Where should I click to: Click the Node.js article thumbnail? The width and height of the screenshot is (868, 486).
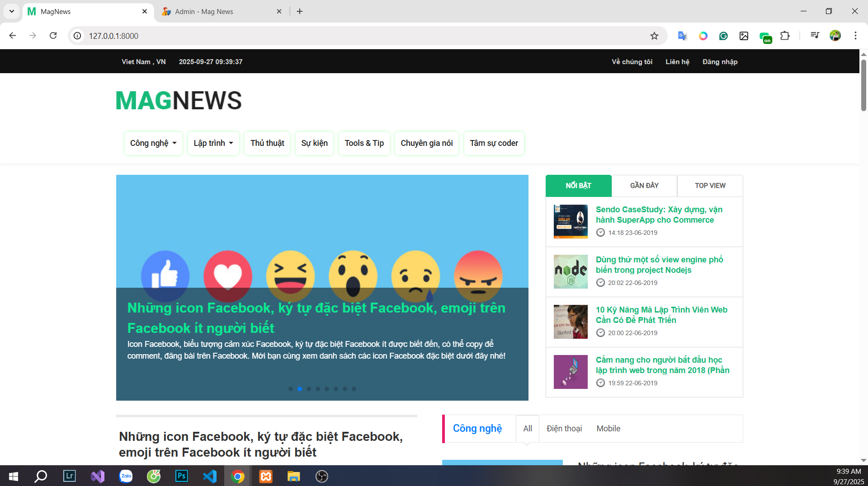(x=571, y=271)
